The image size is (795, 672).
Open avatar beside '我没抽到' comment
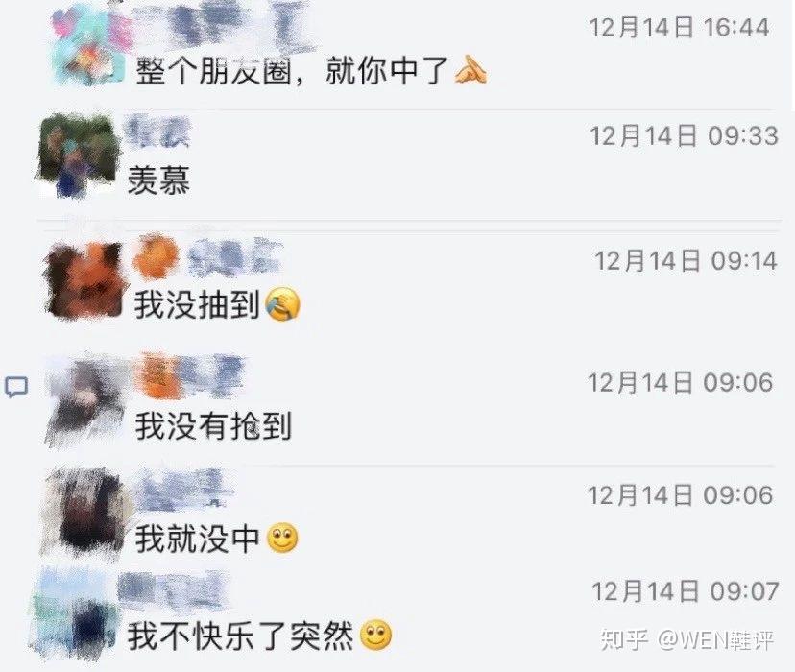pos(84,280)
